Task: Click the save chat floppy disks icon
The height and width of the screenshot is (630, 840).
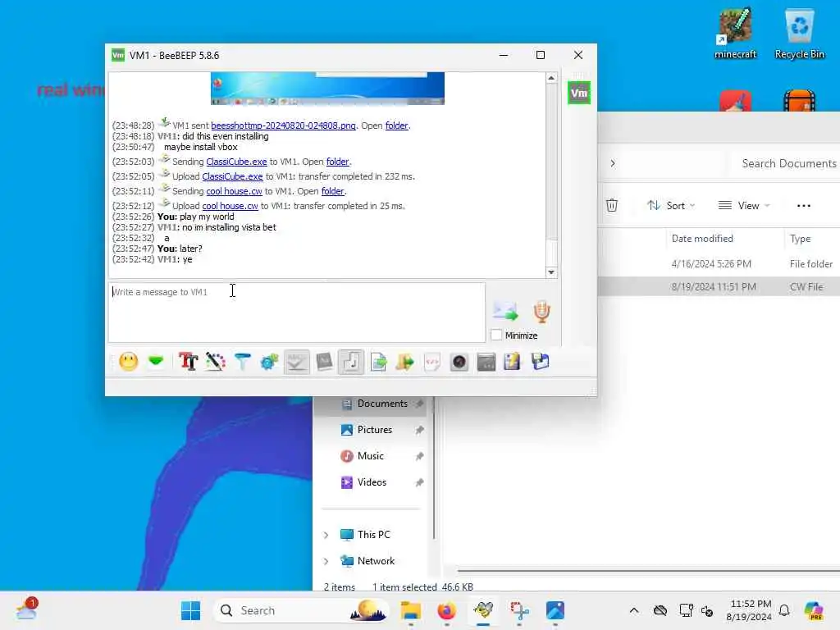Action: [x=540, y=362]
